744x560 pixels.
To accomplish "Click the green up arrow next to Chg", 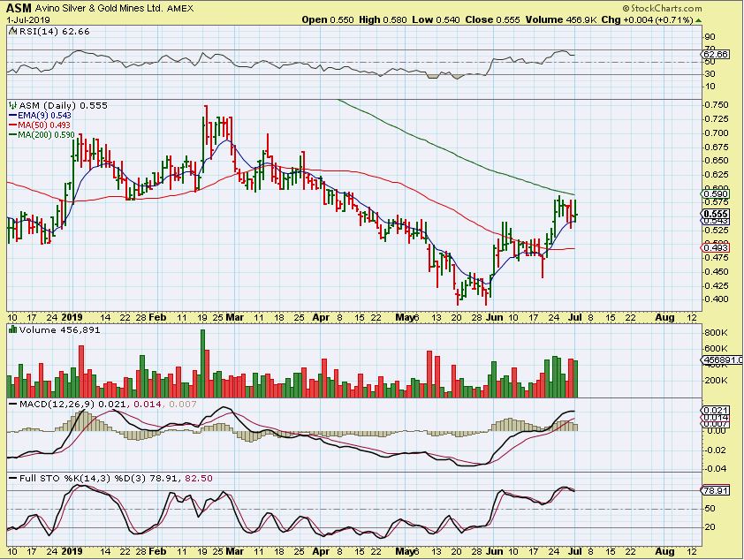I will click(698, 20).
